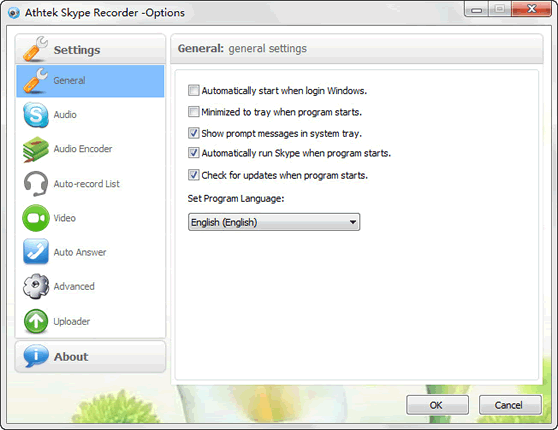Image resolution: width=558 pixels, height=430 pixels.
Task: Click the Audio Encoder books icon
Action: pyautogui.click(x=36, y=149)
